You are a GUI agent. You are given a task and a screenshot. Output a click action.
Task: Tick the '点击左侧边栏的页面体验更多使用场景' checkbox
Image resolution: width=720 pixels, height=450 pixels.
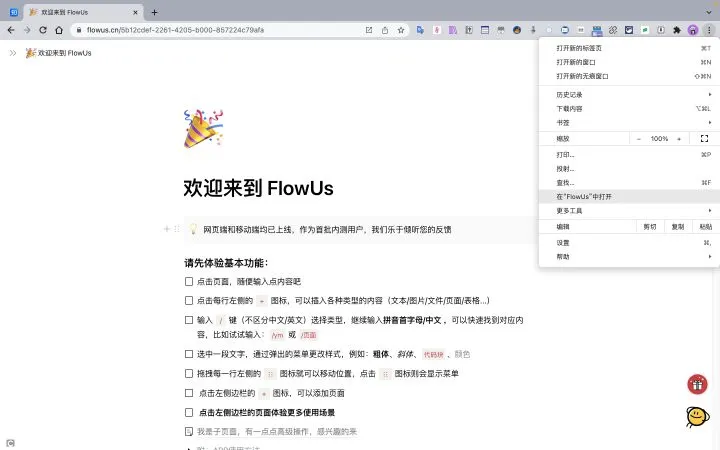pyautogui.click(x=189, y=412)
